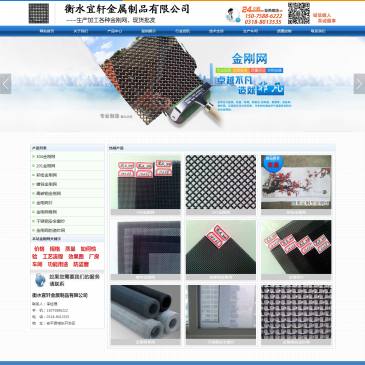Click the next slide arrow on the banner
The image size is (365, 365).
click(359, 84)
